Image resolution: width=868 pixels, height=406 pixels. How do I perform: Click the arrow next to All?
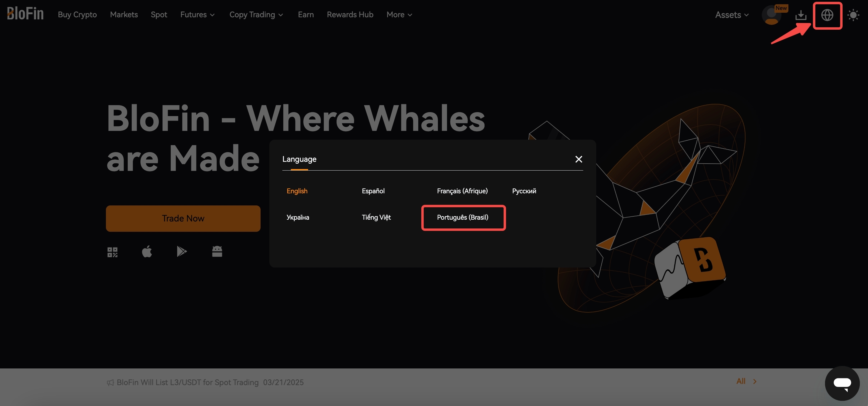(755, 381)
